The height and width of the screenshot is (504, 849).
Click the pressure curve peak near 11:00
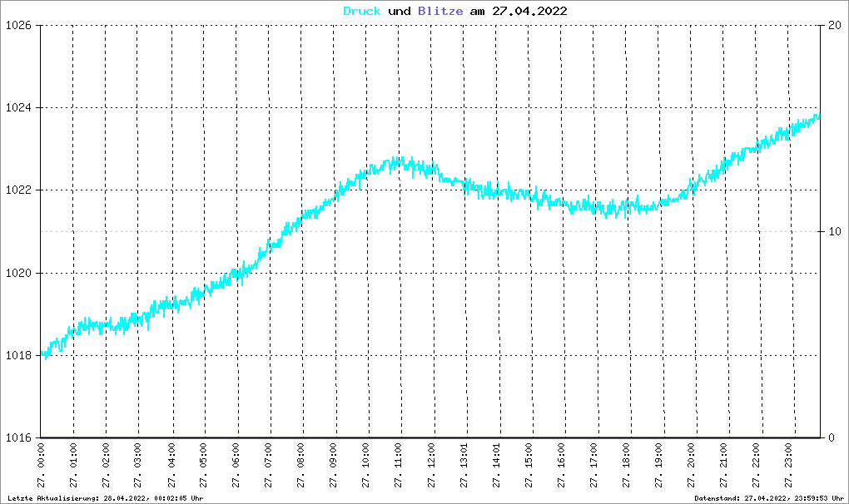coord(399,162)
